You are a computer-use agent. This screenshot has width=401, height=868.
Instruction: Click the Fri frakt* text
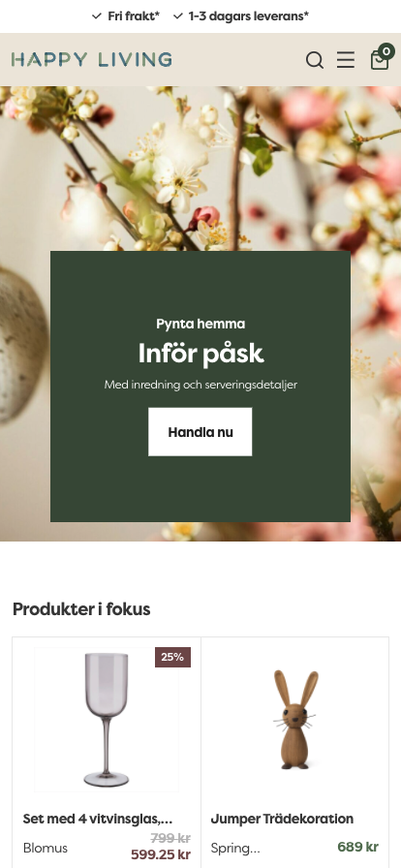pos(134,16)
